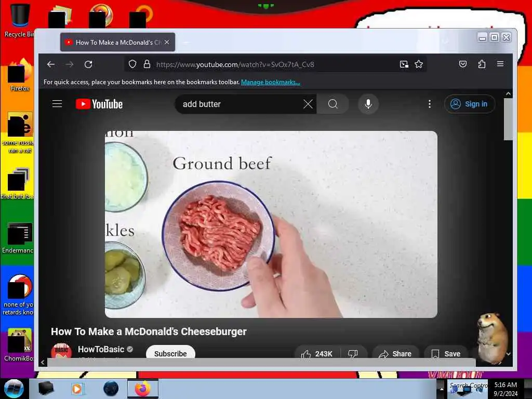The height and width of the screenshot is (399, 532).
Task: Open Firefox application hamburger menu
Action: tap(500, 64)
